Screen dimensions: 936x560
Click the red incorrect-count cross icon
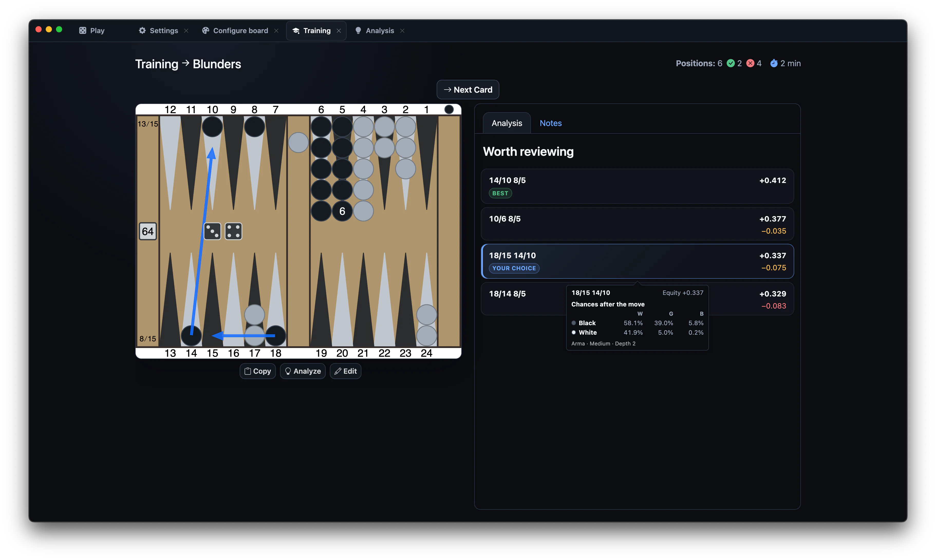point(750,63)
